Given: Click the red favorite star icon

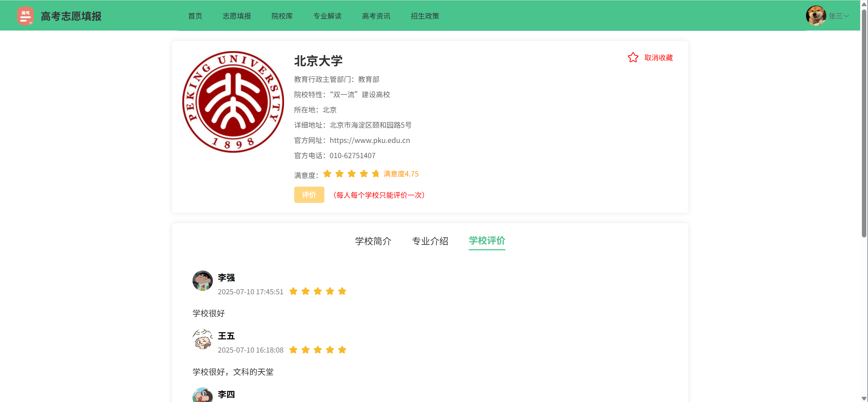Looking at the screenshot, I should [632, 58].
